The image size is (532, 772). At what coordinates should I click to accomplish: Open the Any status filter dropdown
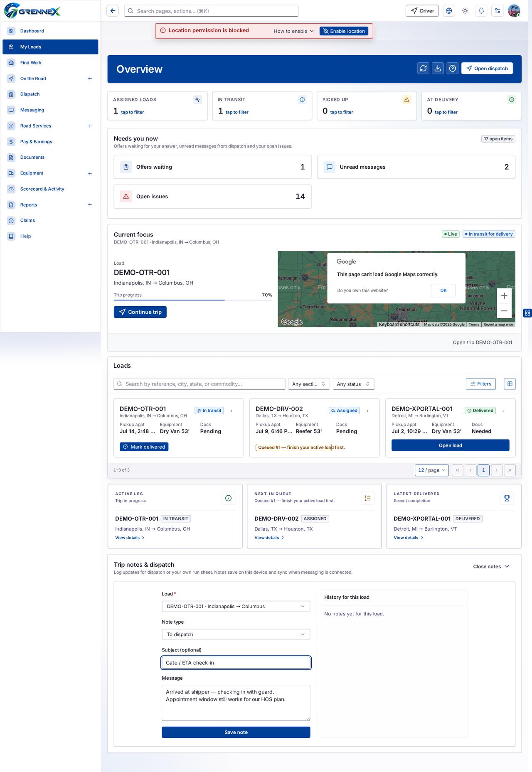tap(354, 384)
